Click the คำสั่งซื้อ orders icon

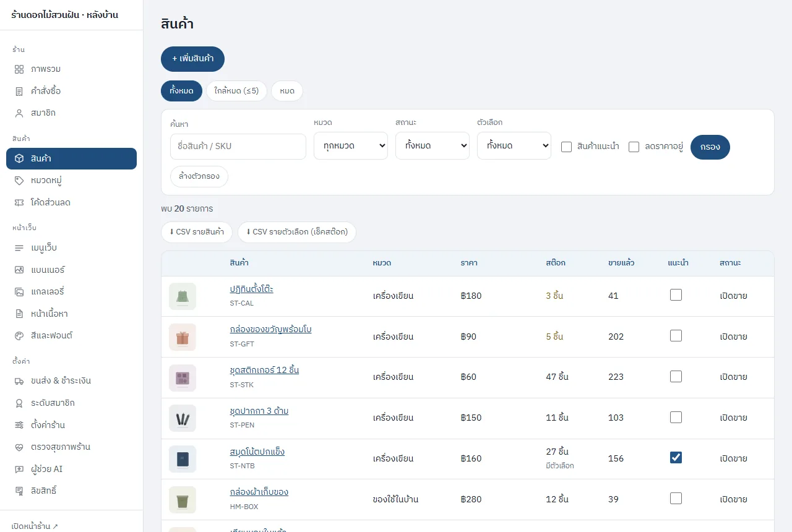[19, 91]
